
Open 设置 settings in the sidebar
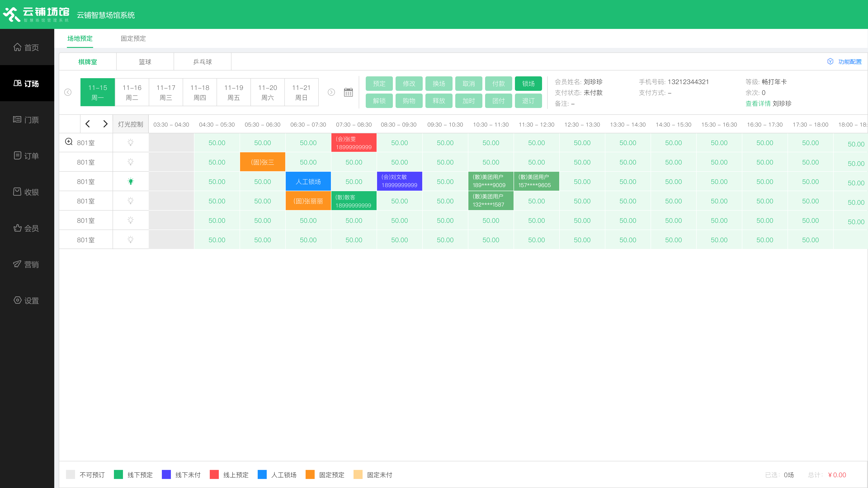coord(26,300)
